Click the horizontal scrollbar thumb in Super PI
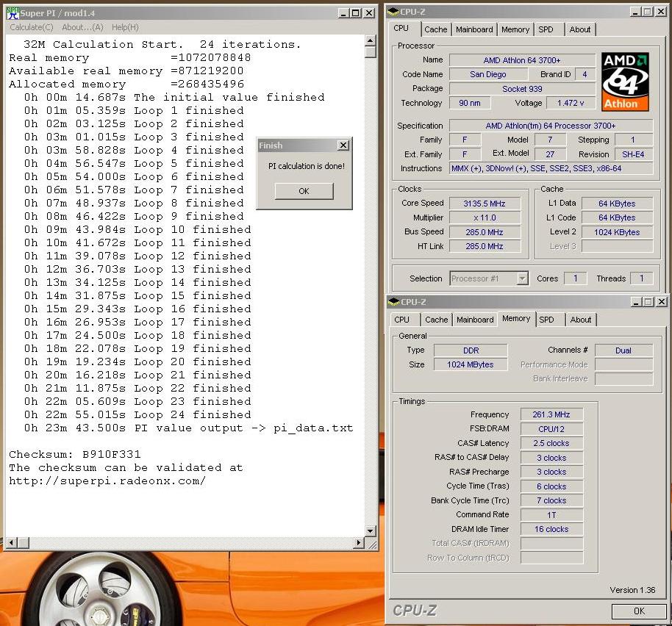The width and height of the screenshot is (672, 626). 23,544
